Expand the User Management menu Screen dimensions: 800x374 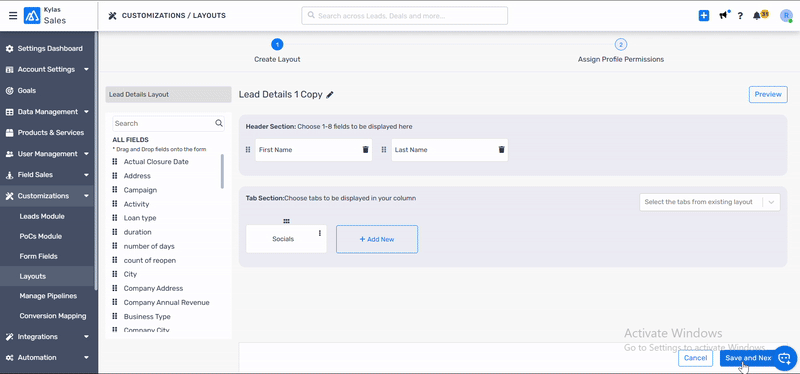(x=86, y=154)
